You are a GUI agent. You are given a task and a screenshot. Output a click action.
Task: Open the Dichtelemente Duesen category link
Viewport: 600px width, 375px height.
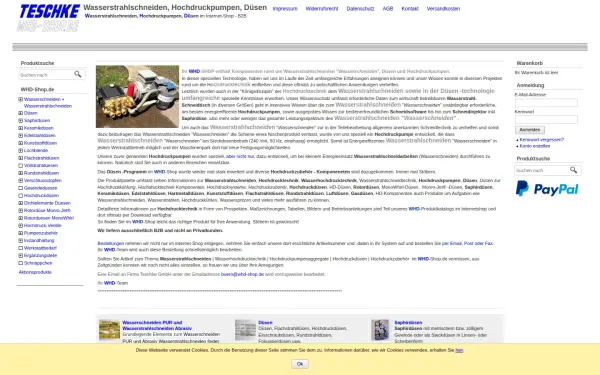coord(47,203)
